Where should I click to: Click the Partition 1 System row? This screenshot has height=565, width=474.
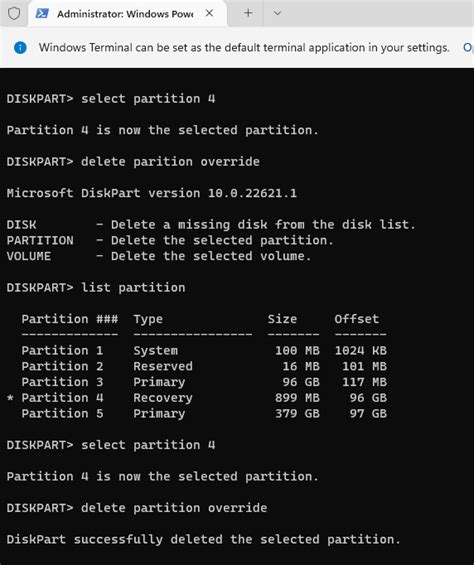204,351
